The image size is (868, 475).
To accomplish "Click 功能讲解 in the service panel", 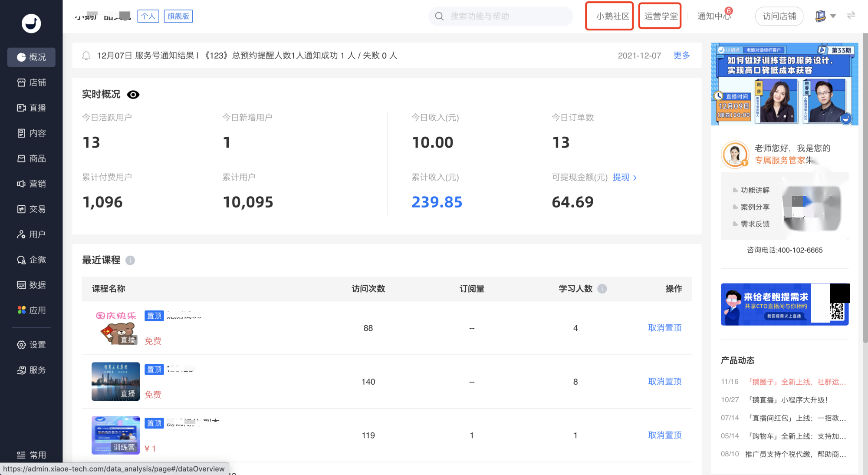I will 755,190.
